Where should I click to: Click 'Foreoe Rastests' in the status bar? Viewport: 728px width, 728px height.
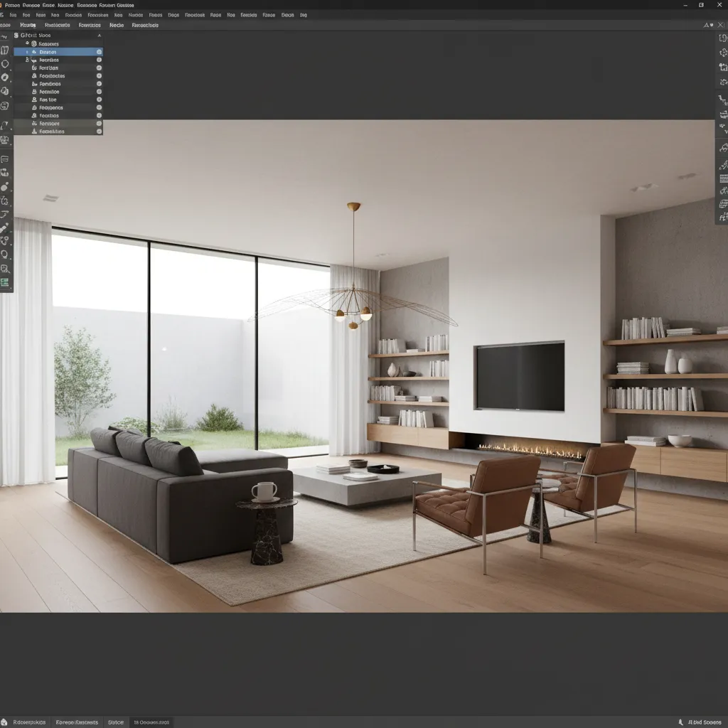coord(77,722)
